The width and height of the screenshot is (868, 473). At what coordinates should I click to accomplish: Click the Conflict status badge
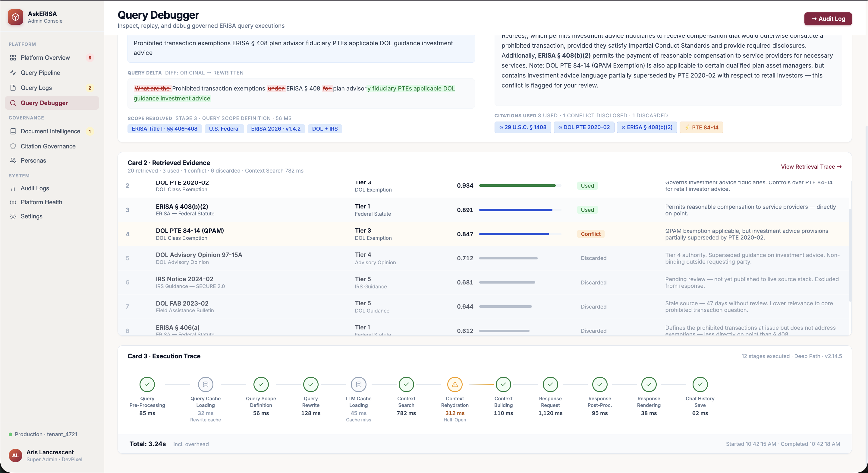[x=590, y=234]
